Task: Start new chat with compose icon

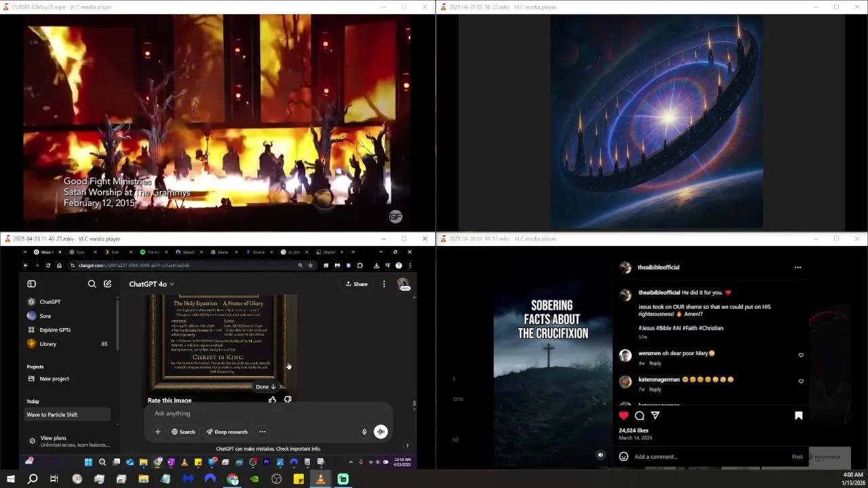Action: point(107,284)
